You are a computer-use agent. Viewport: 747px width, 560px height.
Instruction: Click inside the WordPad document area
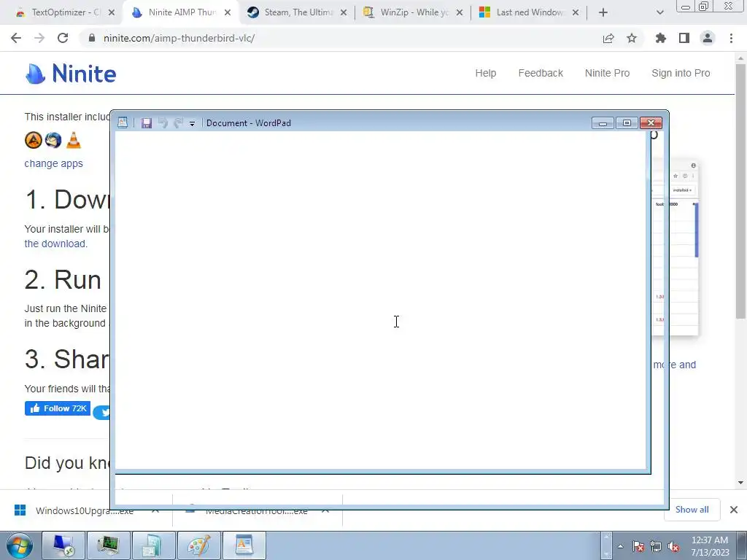[380, 300]
